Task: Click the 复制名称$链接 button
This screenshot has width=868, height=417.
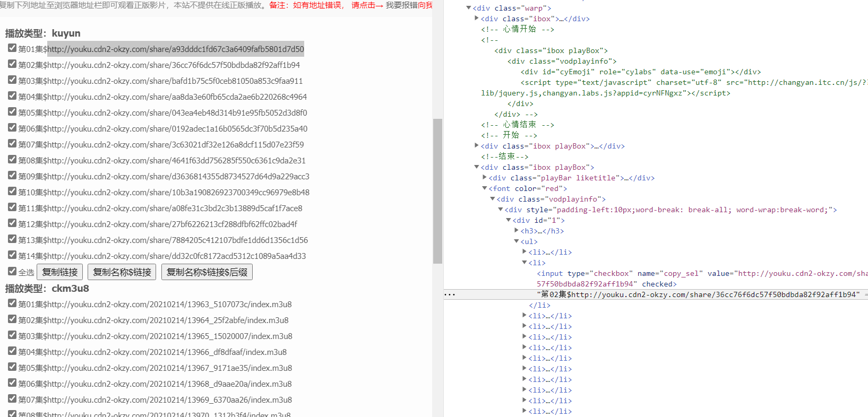Action: point(122,272)
